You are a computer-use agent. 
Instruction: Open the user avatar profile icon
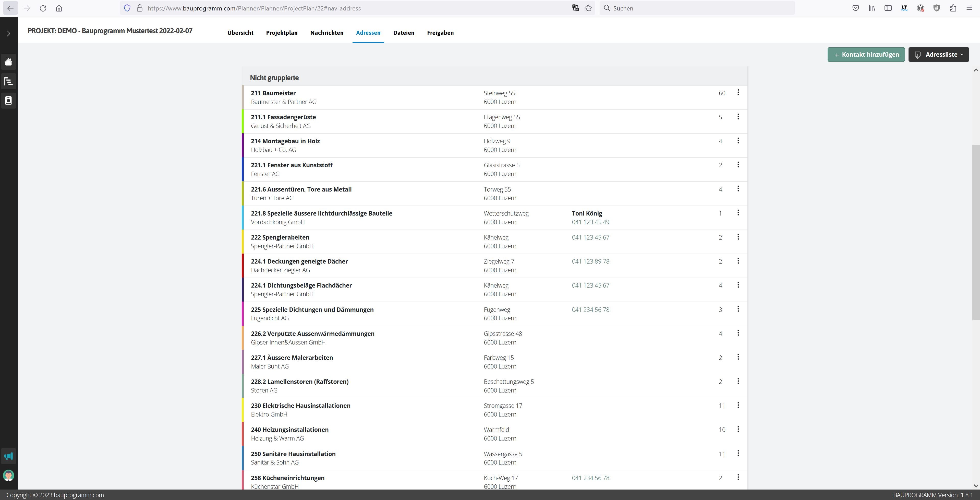pos(8,475)
